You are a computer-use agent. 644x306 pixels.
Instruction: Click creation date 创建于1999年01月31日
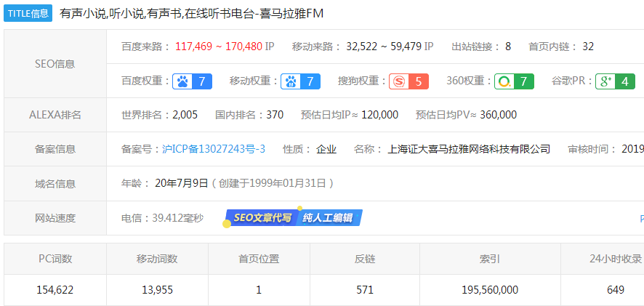pyautogui.click(x=273, y=183)
